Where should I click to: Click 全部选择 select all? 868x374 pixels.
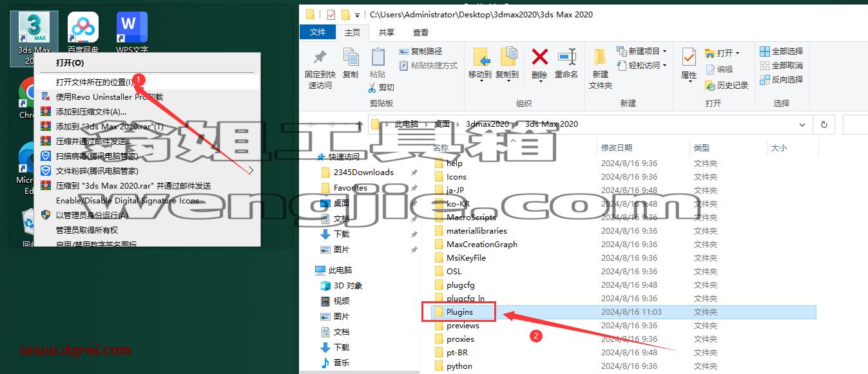[x=781, y=51]
